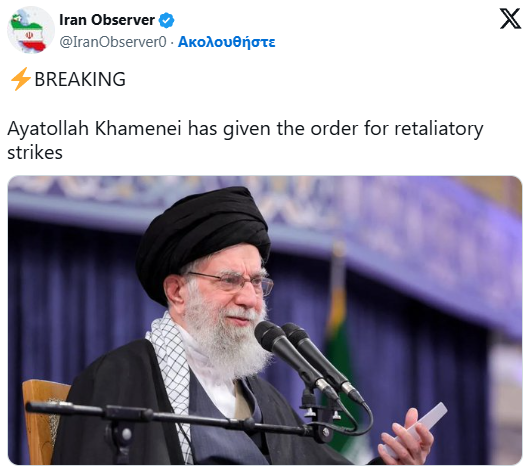Viewport: 531px width, 472px height.
Task: Click the X logo in the corner
Action: click(x=510, y=19)
